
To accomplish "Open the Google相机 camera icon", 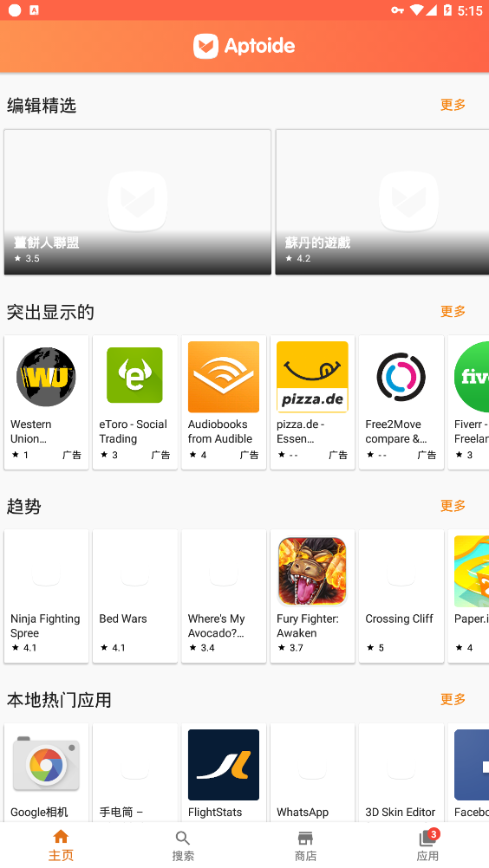I will point(46,765).
